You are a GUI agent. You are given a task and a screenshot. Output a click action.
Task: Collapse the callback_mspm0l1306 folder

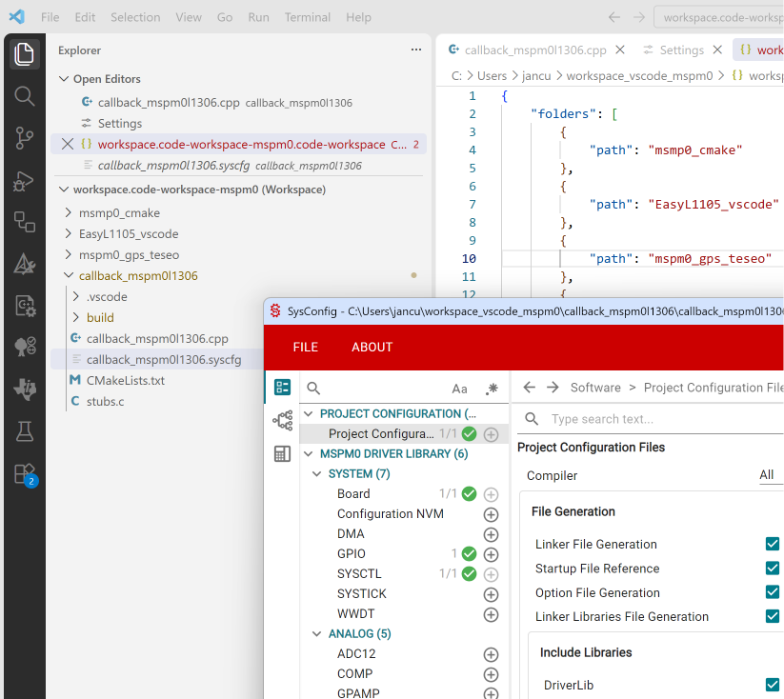coord(69,275)
